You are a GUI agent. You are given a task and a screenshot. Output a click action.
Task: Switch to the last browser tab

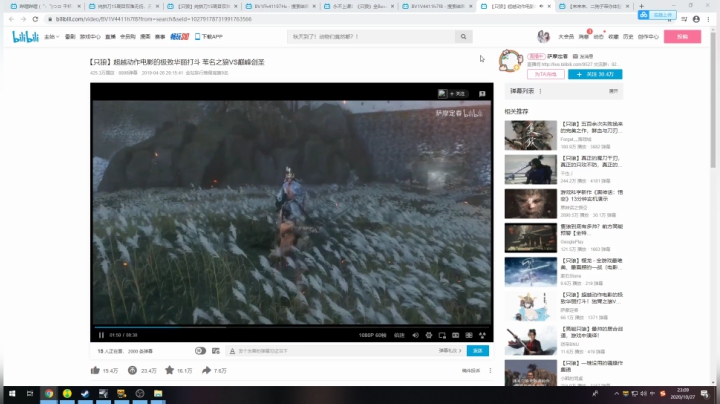(594, 6)
